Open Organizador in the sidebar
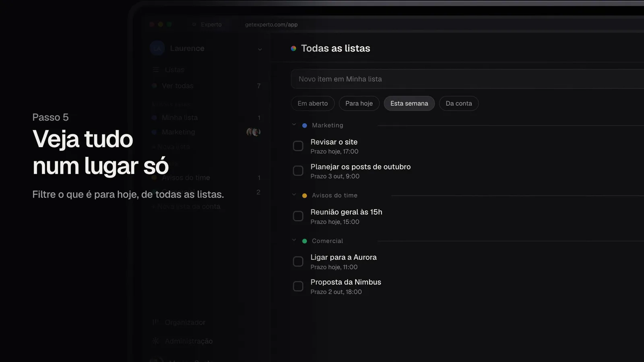The width and height of the screenshot is (644, 362). 185,322
